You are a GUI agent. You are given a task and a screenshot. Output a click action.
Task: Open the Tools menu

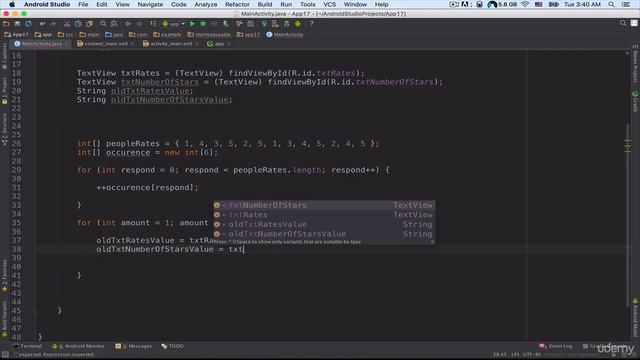[307, 4]
